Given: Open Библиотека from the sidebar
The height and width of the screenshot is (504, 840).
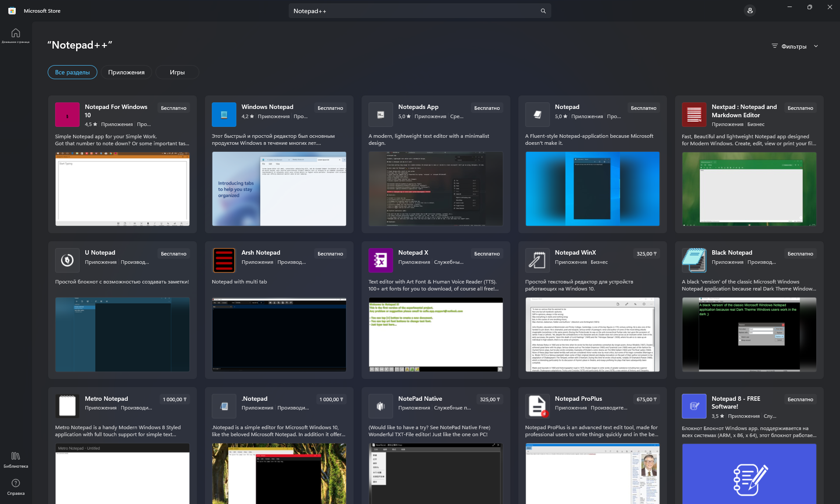Looking at the screenshot, I should [15, 459].
